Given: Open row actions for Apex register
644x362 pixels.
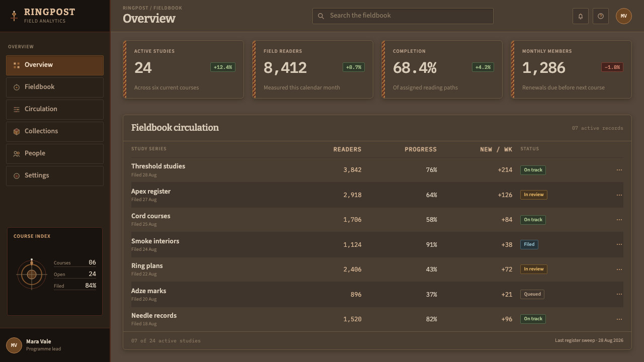Looking at the screenshot, I should [x=619, y=195].
